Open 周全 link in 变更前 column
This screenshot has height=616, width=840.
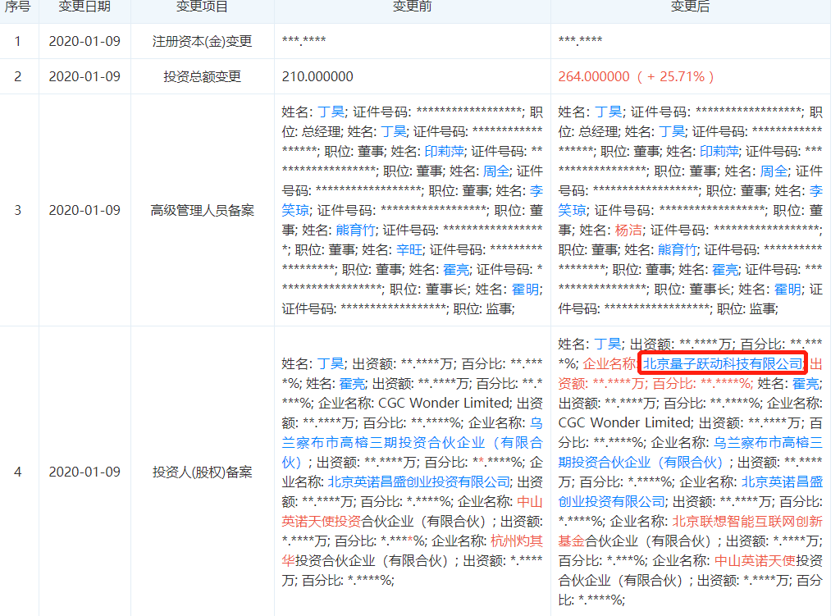(496, 171)
